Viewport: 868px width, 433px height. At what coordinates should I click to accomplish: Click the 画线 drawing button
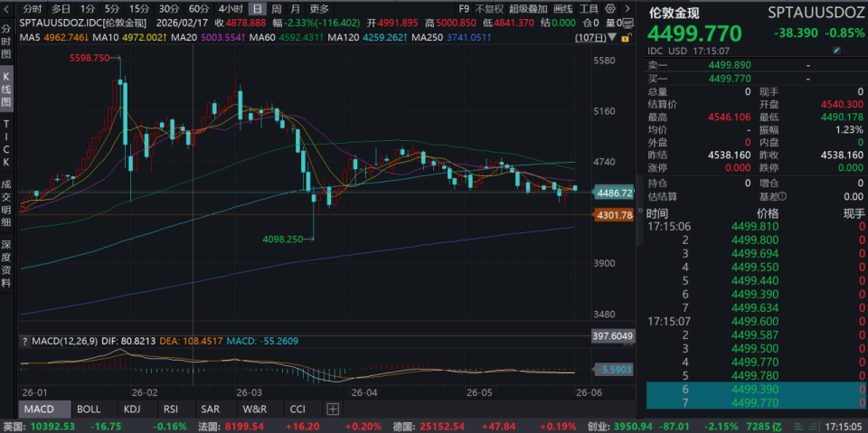pyautogui.click(x=563, y=8)
